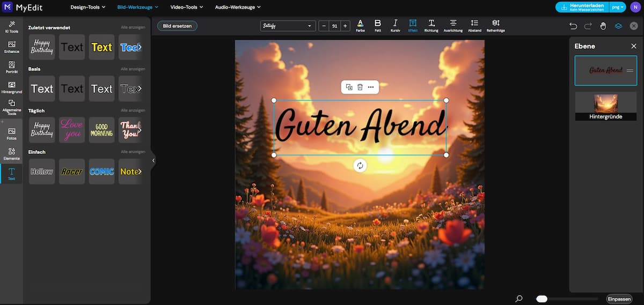644x305 pixels.
Task: Select the Text sidebar tool
Action: [x=11, y=174]
